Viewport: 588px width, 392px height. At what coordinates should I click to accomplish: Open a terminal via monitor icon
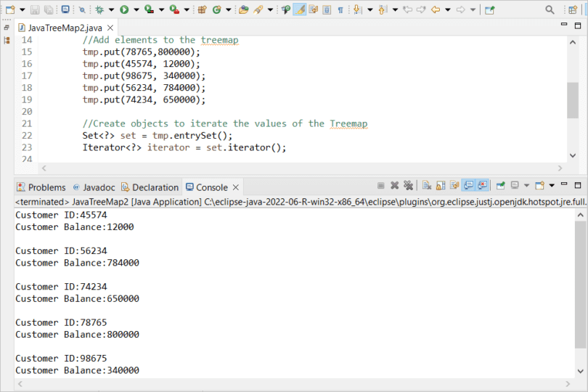65,9
